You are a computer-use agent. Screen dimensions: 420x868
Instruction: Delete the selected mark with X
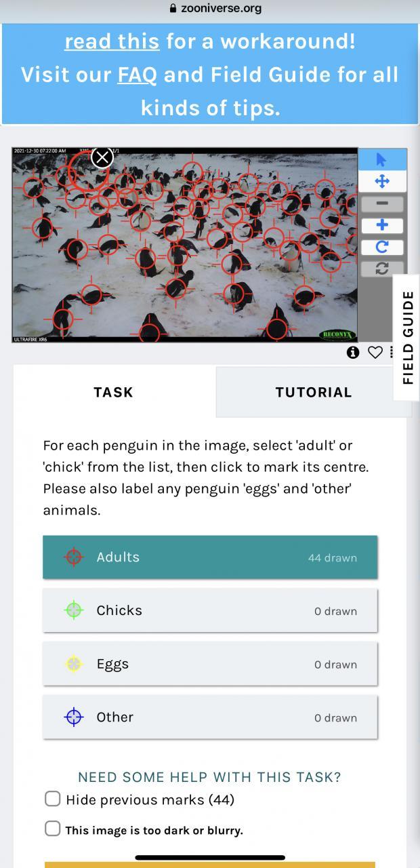click(102, 158)
